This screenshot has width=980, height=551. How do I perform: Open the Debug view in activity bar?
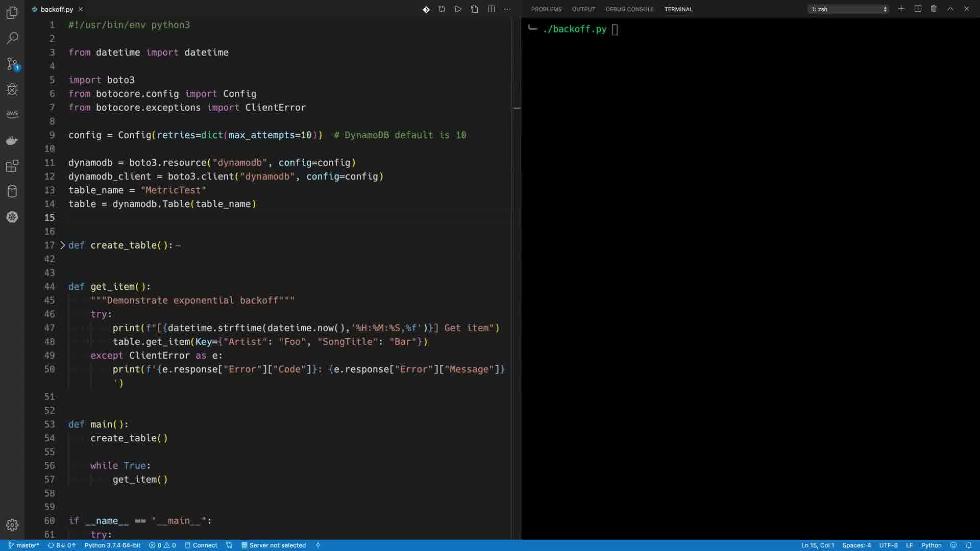pyautogui.click(x=12, y=89)
